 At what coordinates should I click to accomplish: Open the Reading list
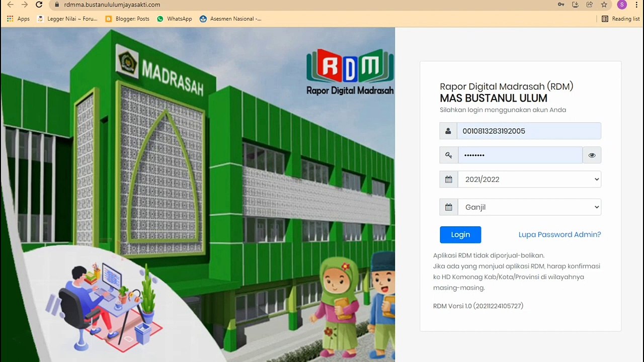pyautogui.click(x=621, y=19)
